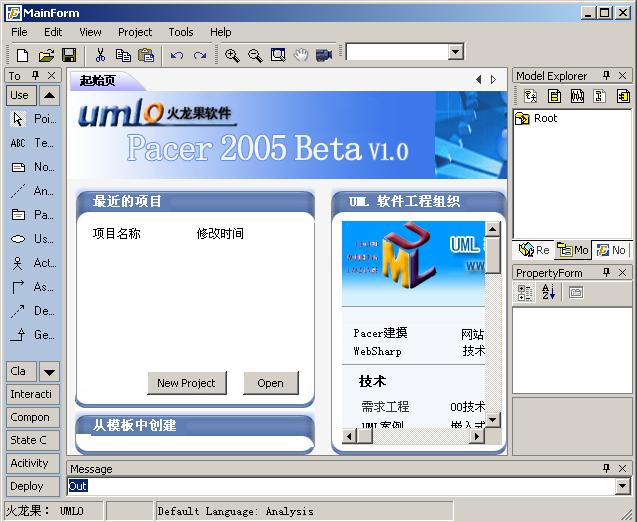637x522 pixels.
Task: Open the Message output dropdown
Action: pyautogui.click(x=622, y=486)
